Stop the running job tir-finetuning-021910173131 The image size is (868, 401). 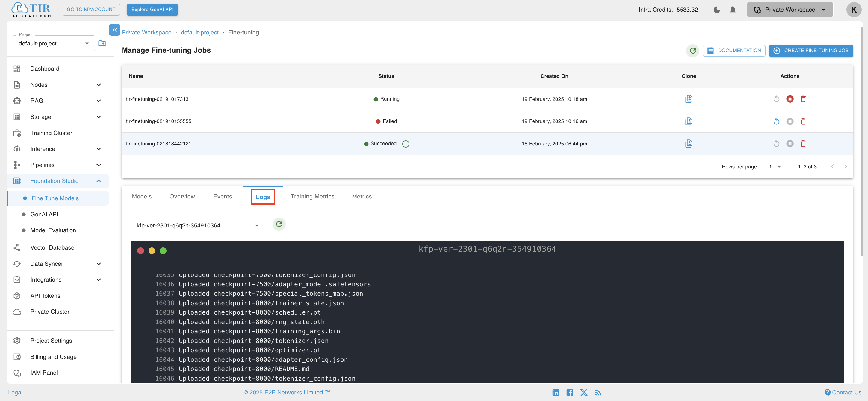[x=790, y=99]
